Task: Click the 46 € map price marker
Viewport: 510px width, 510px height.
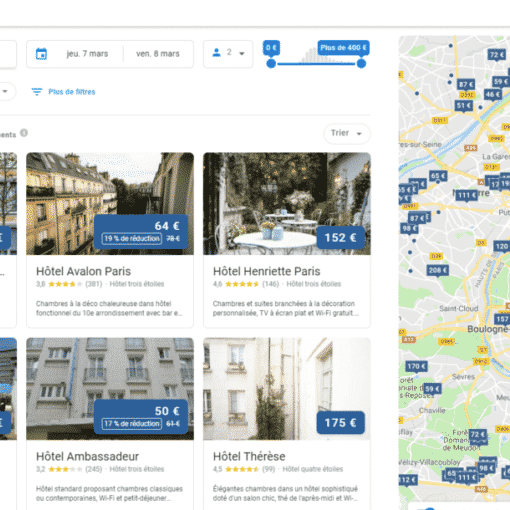Action: click(493, 95)
